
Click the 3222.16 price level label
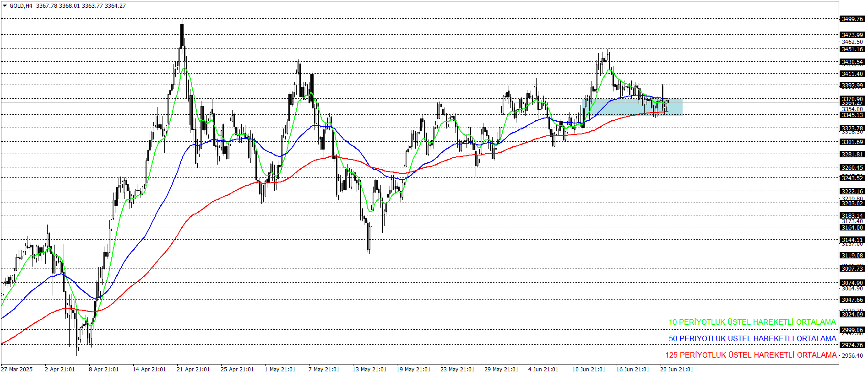tap(852, 191)
